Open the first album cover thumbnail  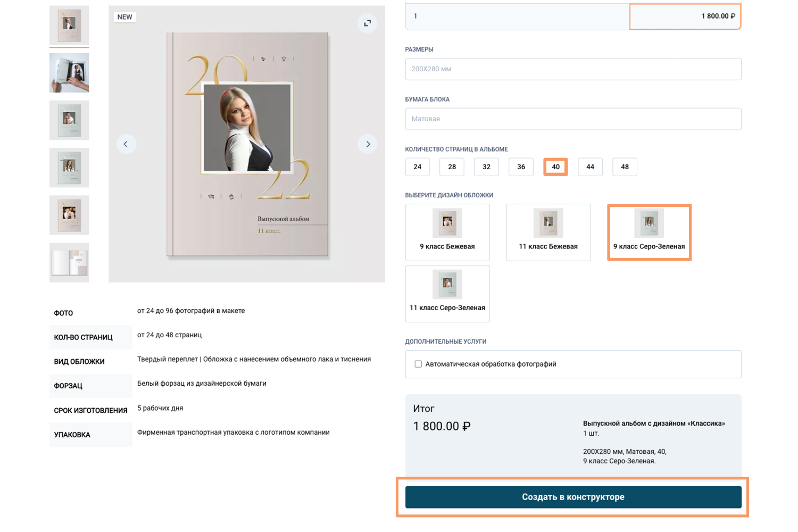point(69,25)
